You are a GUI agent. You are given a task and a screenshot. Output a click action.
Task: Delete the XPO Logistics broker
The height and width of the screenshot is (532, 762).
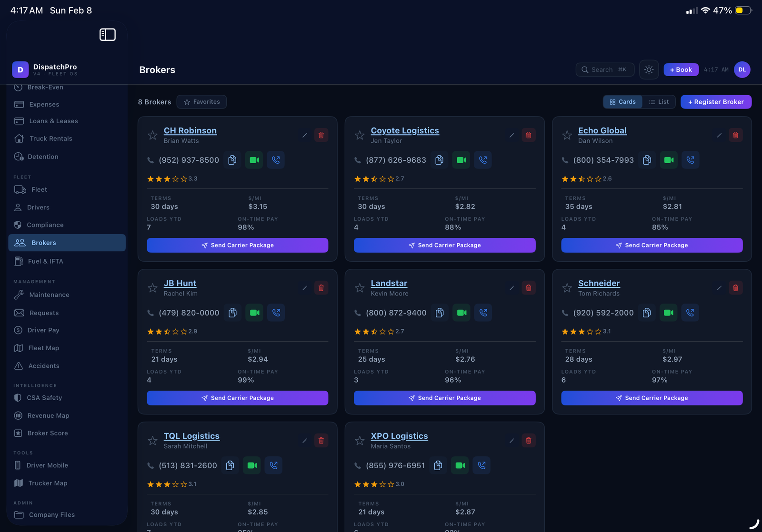coord(528,441)
